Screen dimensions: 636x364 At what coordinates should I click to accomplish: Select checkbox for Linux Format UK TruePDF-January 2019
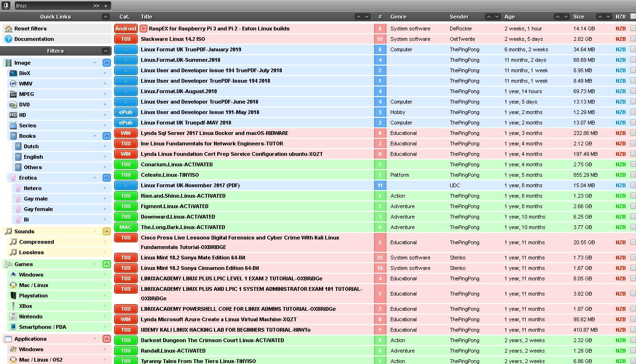[x=633, y=49]
